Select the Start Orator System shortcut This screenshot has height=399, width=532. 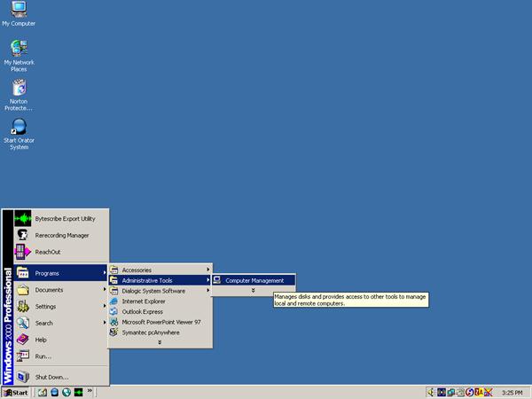click(19, 134)
